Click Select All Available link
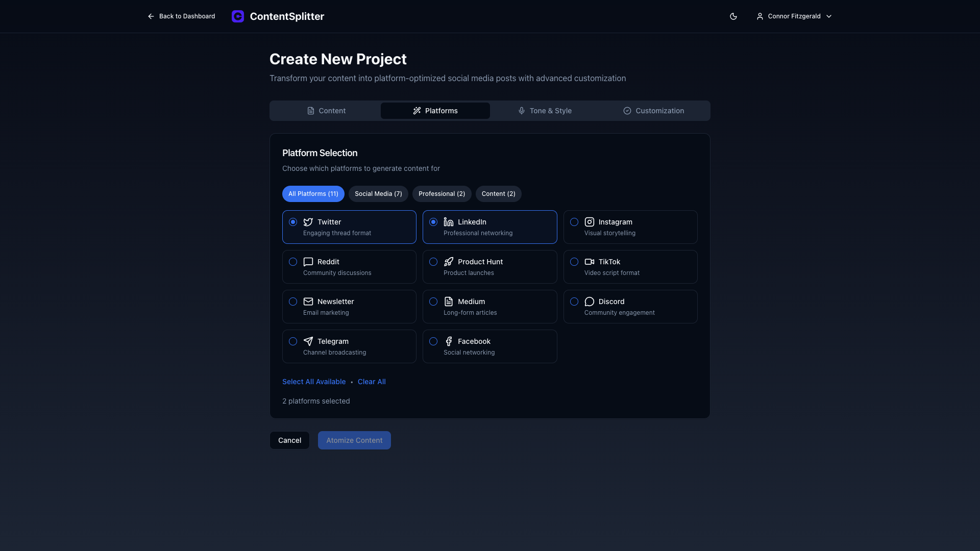Viewport: 980px width, 551px height. click(314, 382)
